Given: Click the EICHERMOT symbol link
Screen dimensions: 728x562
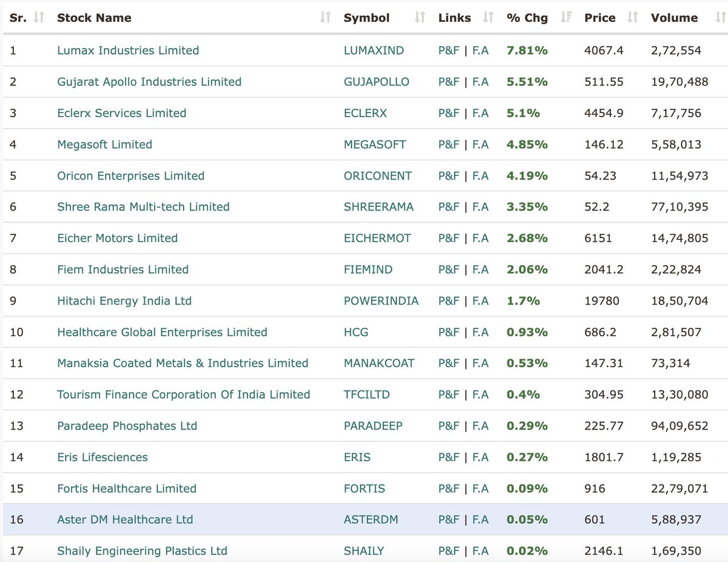Looking at the screenshot, I should point(377,239).
